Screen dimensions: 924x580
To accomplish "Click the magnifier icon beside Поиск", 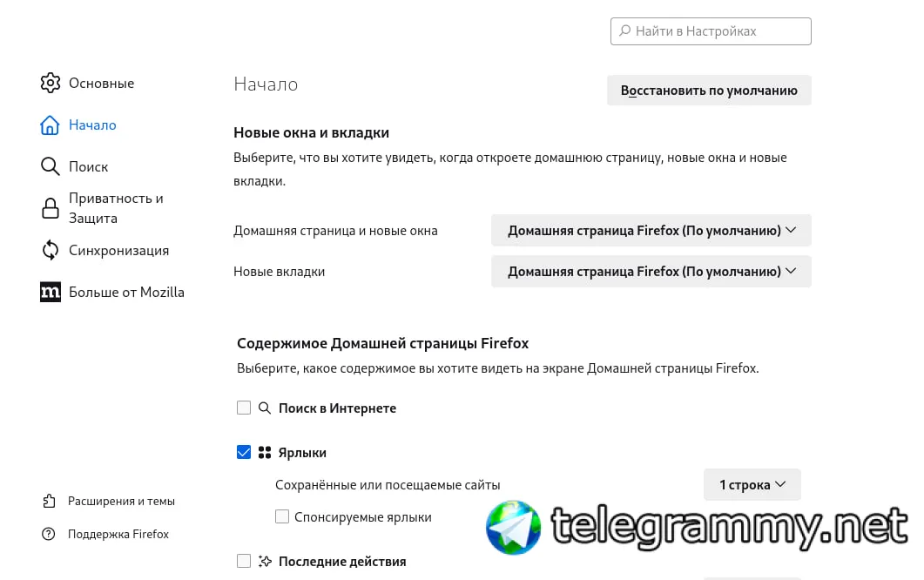I will (51, 167).
